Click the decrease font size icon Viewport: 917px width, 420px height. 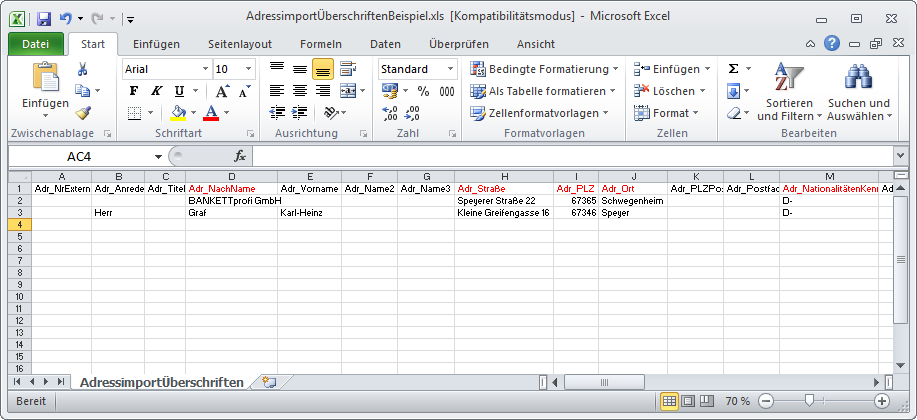coord(244,91)
